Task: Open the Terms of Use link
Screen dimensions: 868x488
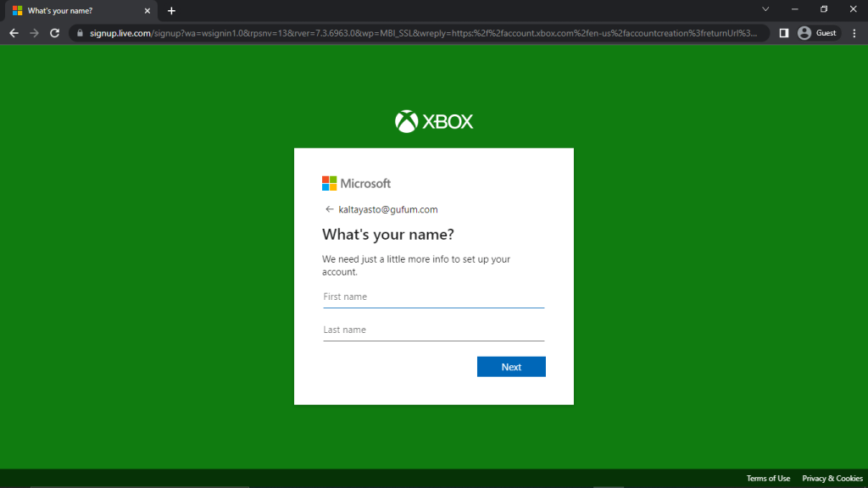Action: click(x=768, y=479)
